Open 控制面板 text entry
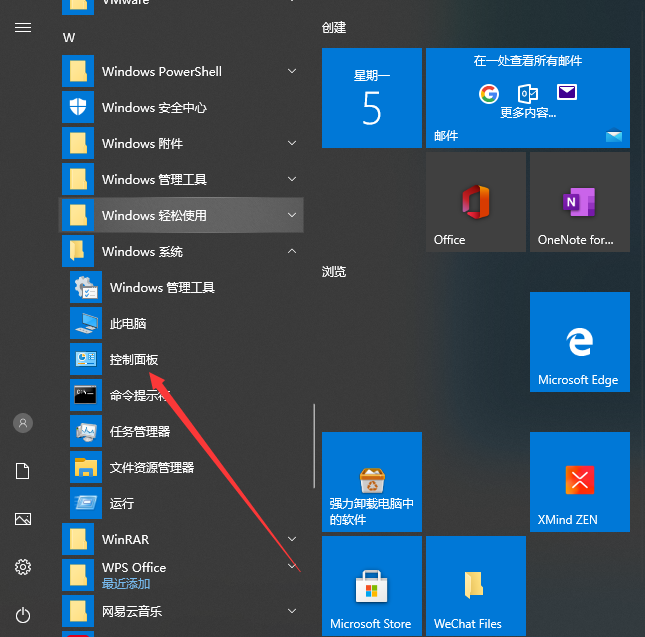The height and width of the screenshot is (637, 645). (x=134, y=359)
